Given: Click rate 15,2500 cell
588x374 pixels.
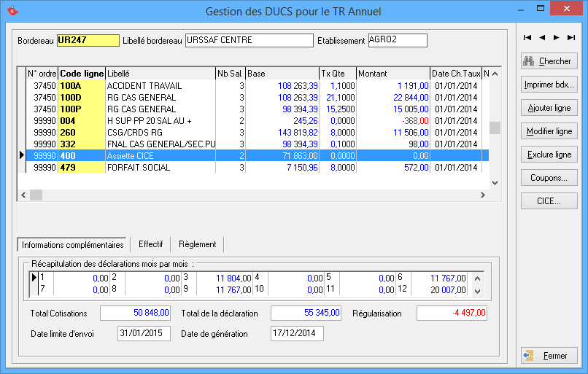Looking at the screenshot, I should tap(338, 109).
